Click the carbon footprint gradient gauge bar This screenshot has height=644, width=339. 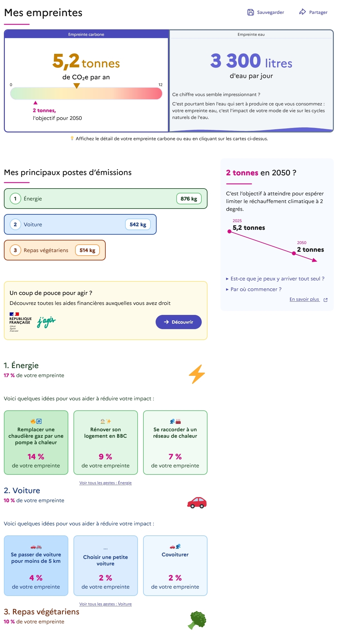click(86, 93)
